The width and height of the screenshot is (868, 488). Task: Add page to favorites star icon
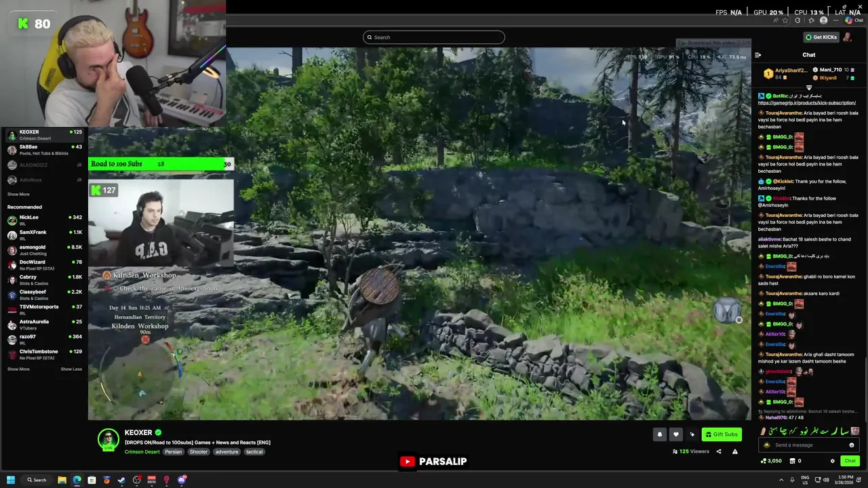(x=785, y=20)
